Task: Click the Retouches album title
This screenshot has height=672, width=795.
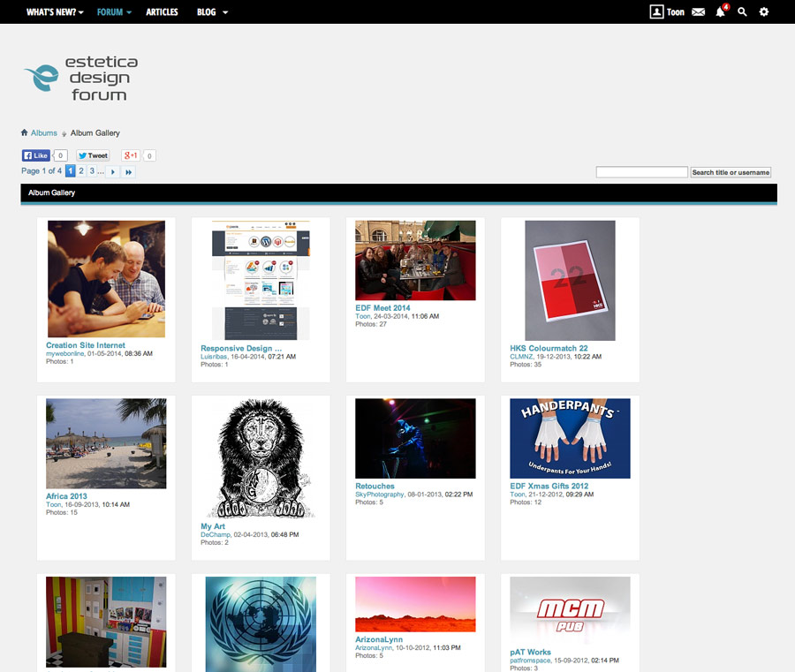Action: (375, 486)
